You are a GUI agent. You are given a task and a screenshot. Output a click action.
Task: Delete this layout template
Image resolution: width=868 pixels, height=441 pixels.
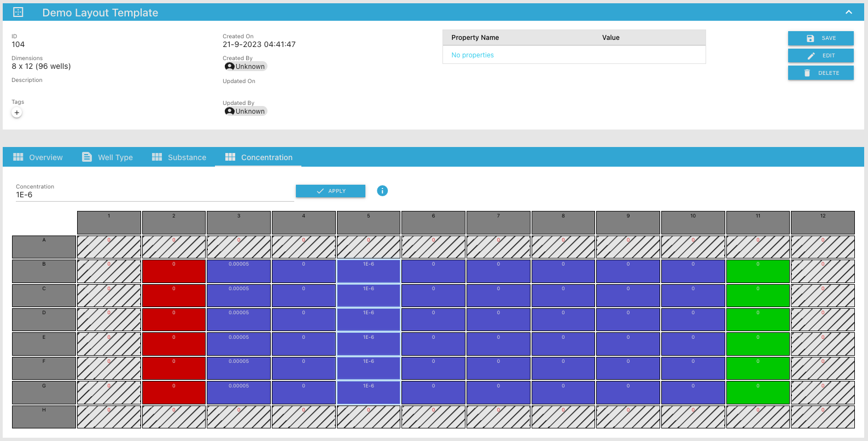pyautogui.click(x=820, y=73)
